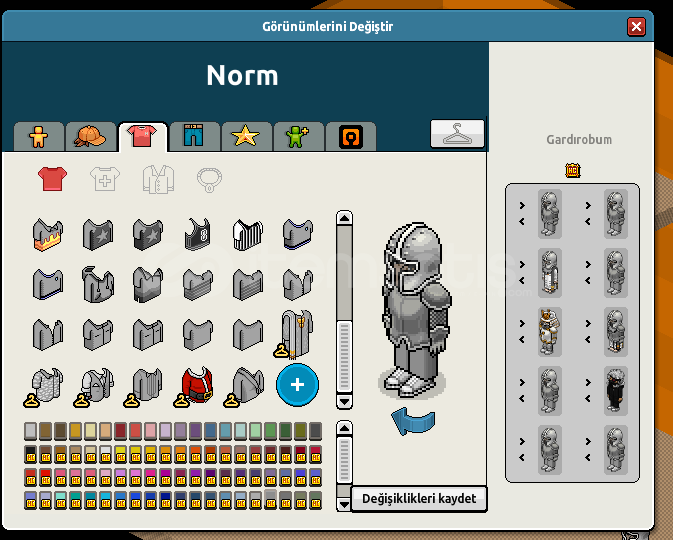Load first wardrobe slot right arrow
The width and height of the screenshot is (673, 540).
click(x=522, y=205)
